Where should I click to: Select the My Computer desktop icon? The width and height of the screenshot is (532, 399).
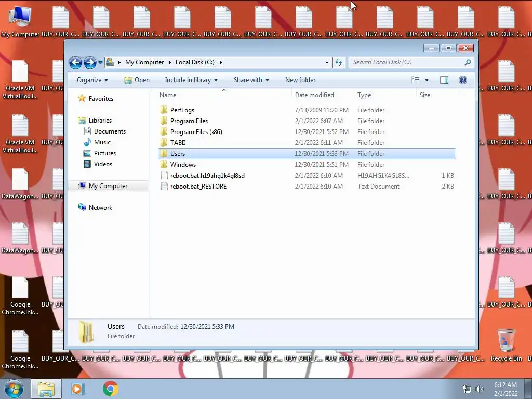pyautogui.click(x=20, y=22)
